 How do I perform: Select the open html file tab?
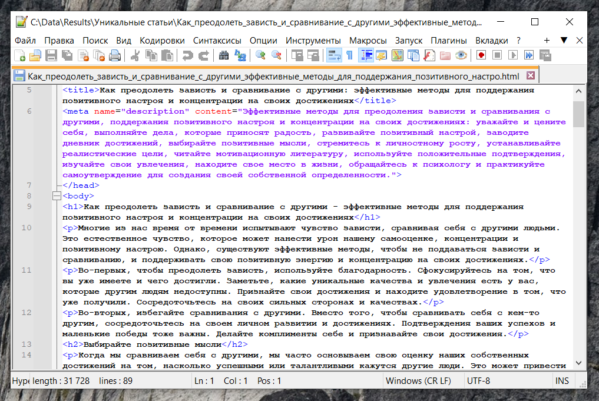275,76
